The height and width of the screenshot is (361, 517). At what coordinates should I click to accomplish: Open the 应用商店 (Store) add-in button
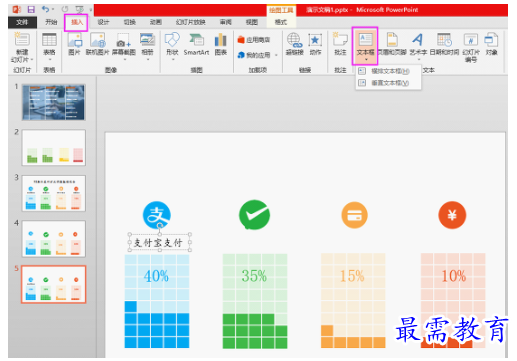pos(254,40)
